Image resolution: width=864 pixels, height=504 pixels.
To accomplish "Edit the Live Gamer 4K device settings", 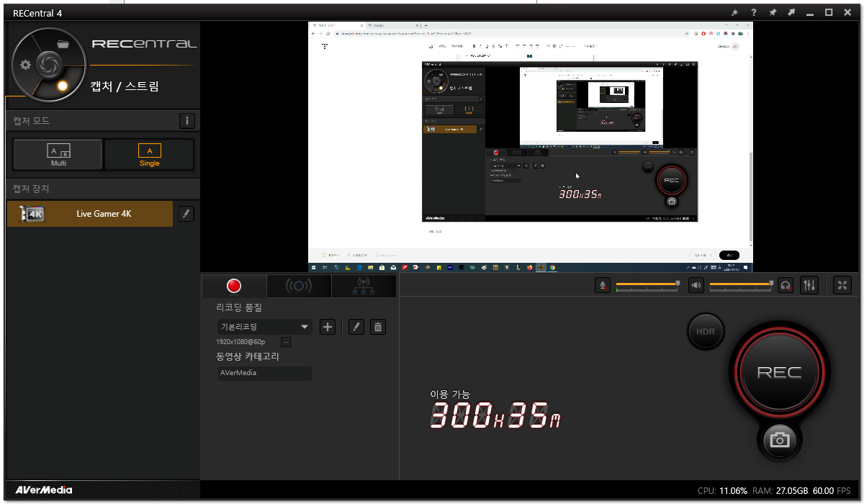I will pos(186,214).
